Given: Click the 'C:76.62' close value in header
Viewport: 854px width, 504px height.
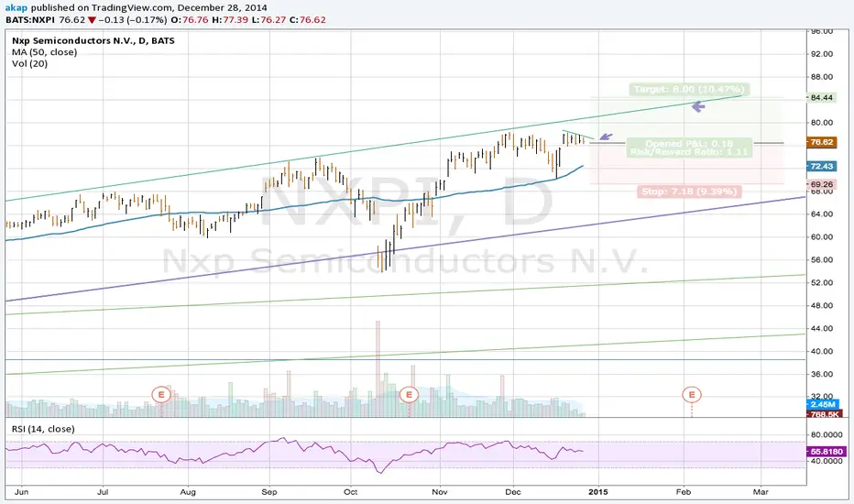Looking at the screenshot, I should click(x=308, y=19).
